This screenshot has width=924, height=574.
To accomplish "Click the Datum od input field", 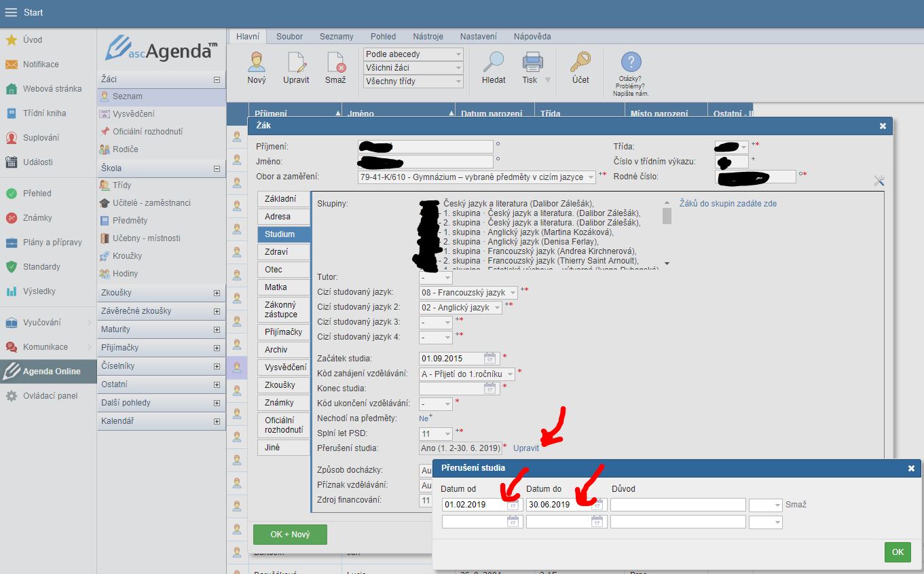I will (474, 505).
